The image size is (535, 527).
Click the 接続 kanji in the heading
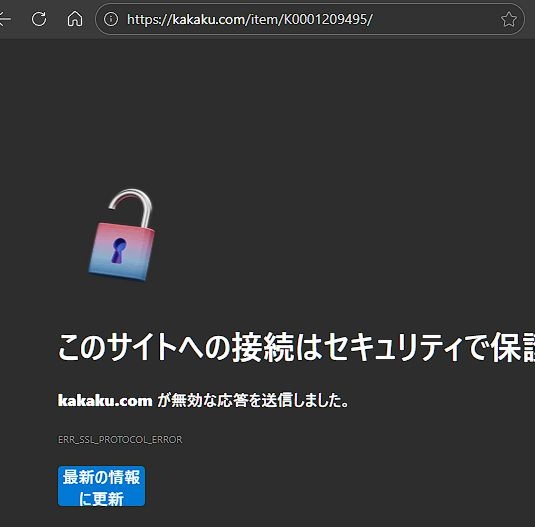263,347
